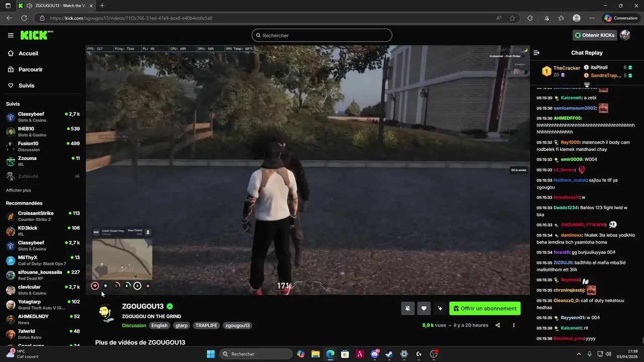Screen dimensions: 644x362
Task: Open a new browser tab
Action: [102, 6]
